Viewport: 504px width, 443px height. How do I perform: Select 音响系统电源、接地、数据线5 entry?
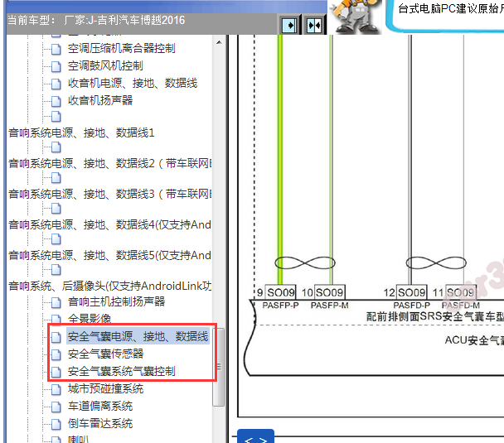pyautogui.click(x=110, y=255)
